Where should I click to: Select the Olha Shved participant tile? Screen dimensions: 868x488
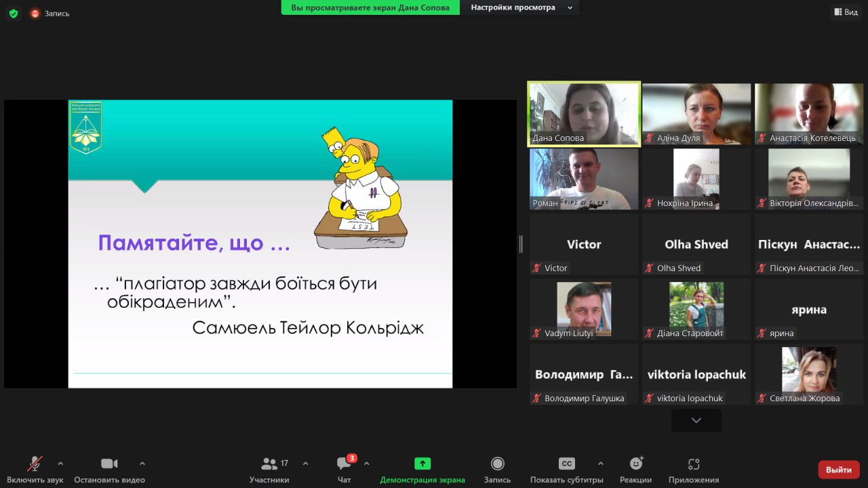(696, 244)
